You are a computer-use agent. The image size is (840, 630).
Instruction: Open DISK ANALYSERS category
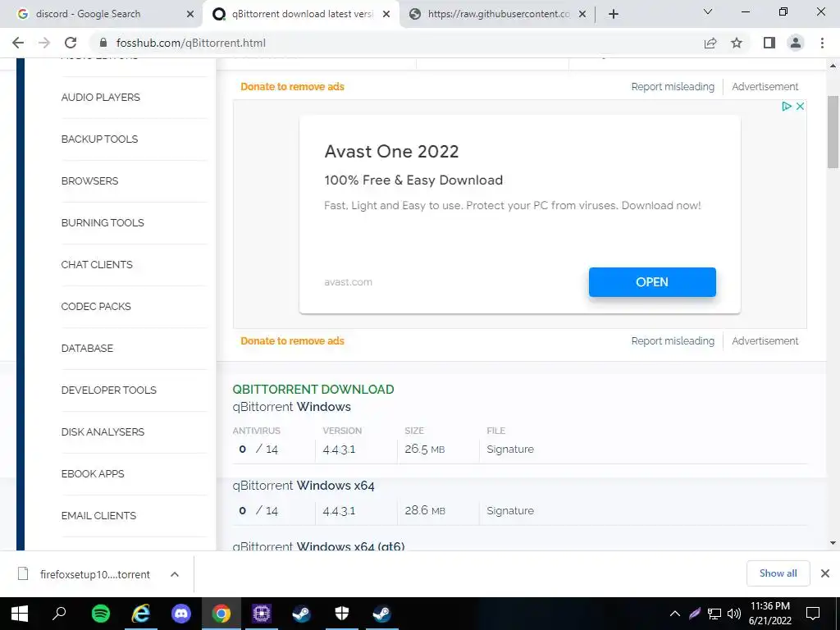click(103, 431)
